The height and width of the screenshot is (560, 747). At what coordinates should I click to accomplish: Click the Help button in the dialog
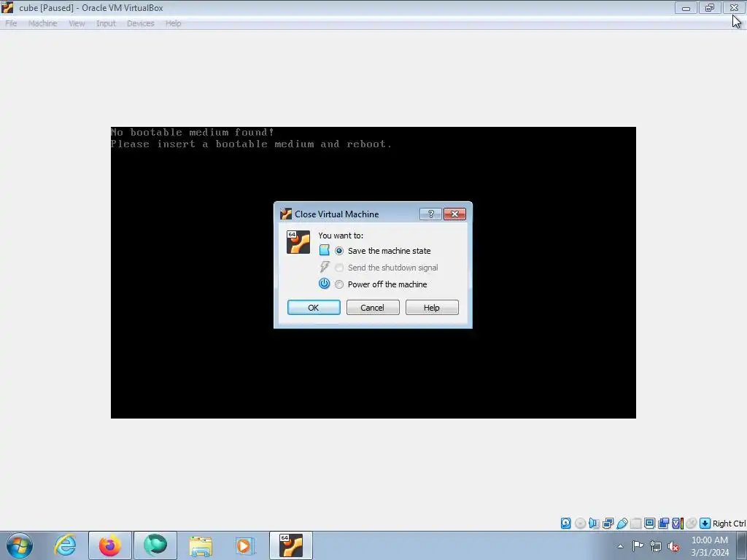tap(432, 308)
